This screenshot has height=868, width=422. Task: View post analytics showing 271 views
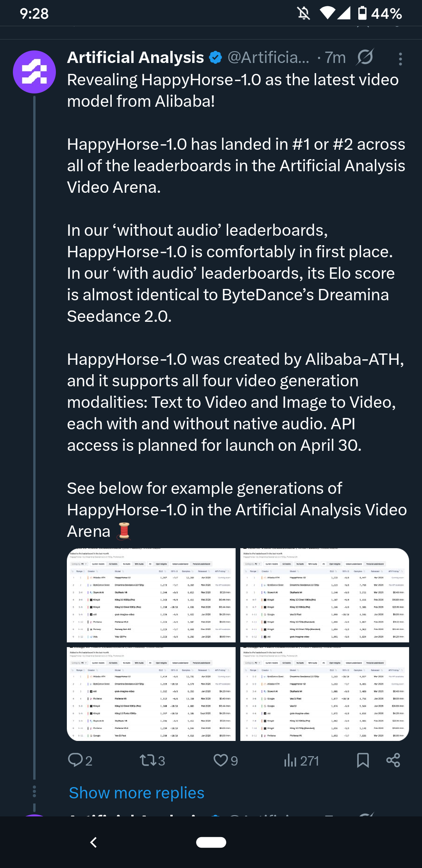[301, 760]
